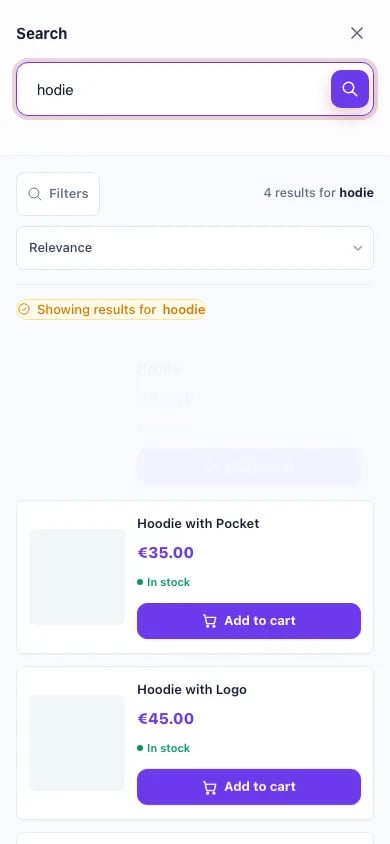
Task: Click the magnifier icon in Filters button
Action: pos(34,194)
